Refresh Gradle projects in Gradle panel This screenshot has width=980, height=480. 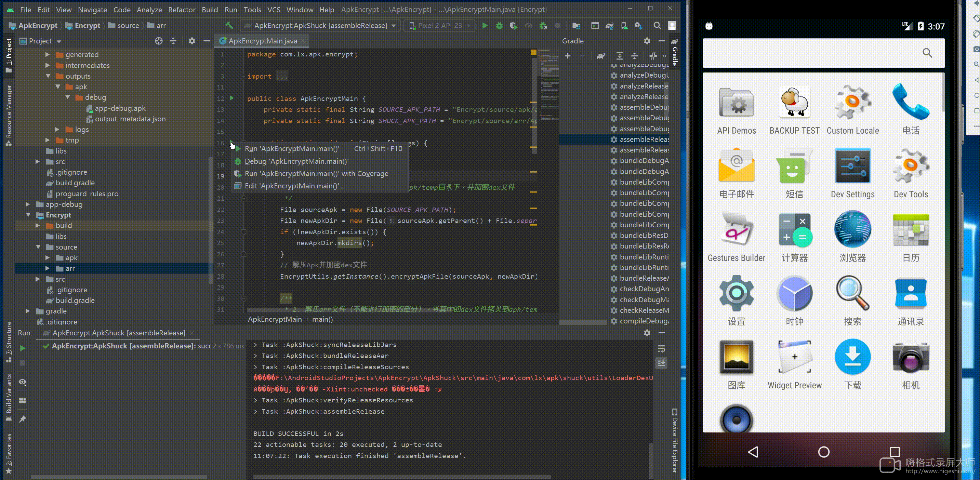[601, 56]
